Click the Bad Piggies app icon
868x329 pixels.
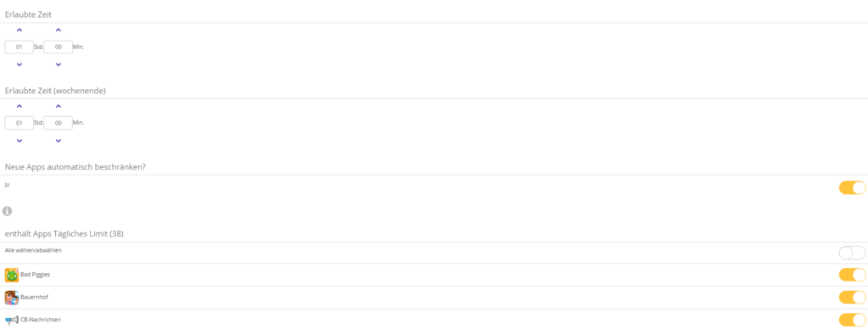point(12,275)
